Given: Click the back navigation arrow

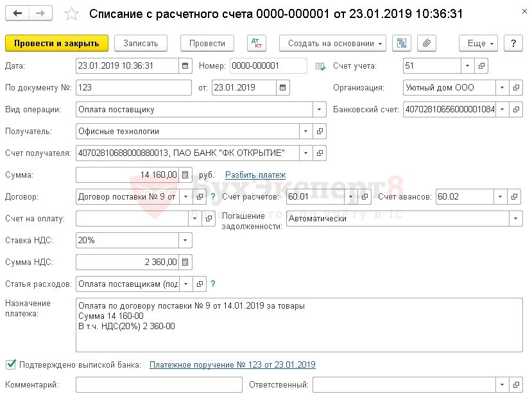Looking at the screenshot, I should tap(17, 13).
